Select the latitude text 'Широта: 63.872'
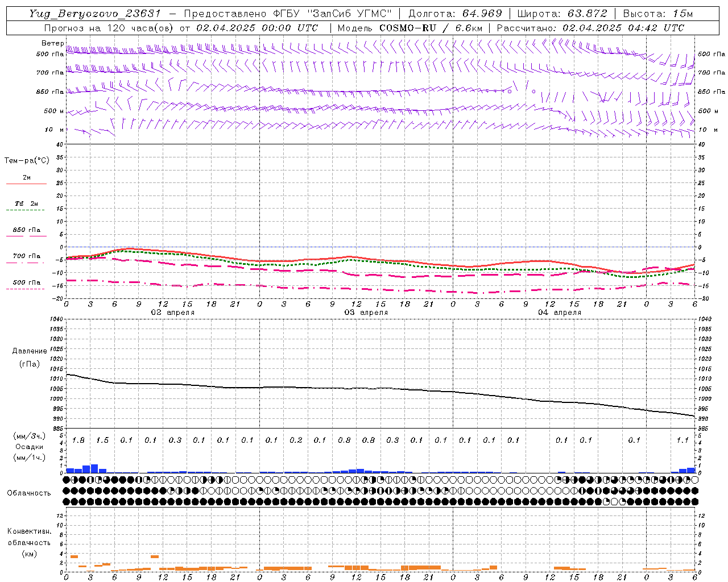Image resolution: width=728 pixels, height=582 pixels. pyautogui.click(x=562, y=14)
